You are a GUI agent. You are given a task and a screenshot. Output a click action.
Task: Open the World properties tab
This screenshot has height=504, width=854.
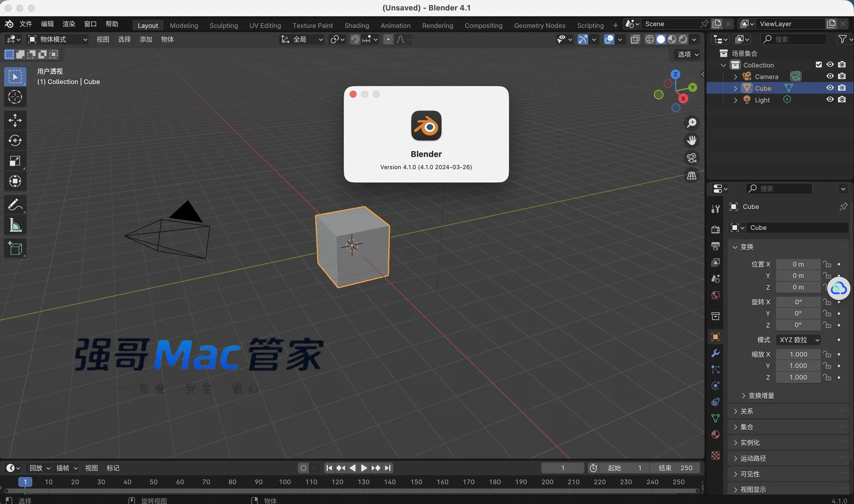point(715,295)
